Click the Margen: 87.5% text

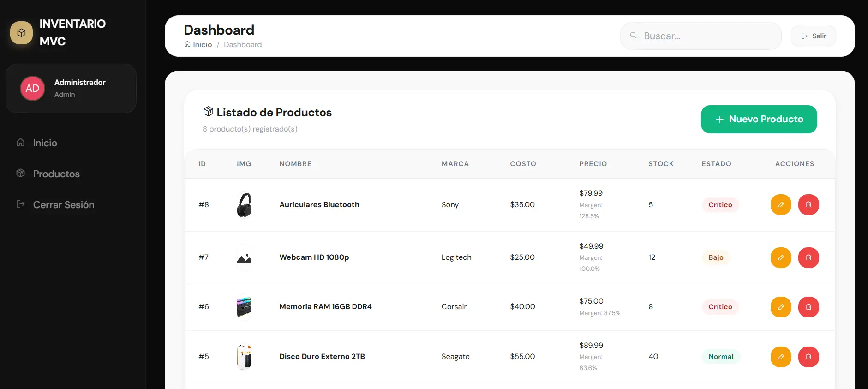[x=600, y=313]
